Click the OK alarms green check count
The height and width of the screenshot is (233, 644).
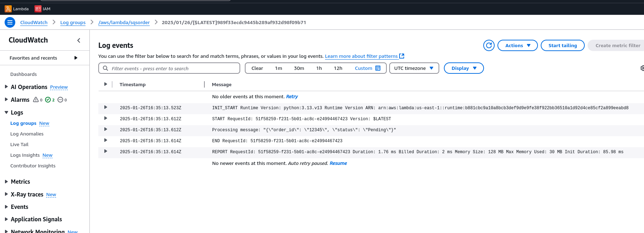click(50, 100)
